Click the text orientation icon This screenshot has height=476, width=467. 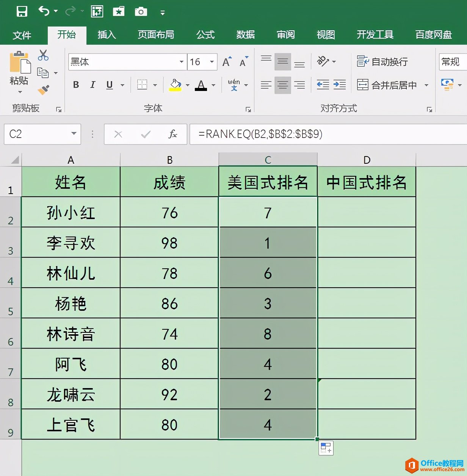point(323,61)
